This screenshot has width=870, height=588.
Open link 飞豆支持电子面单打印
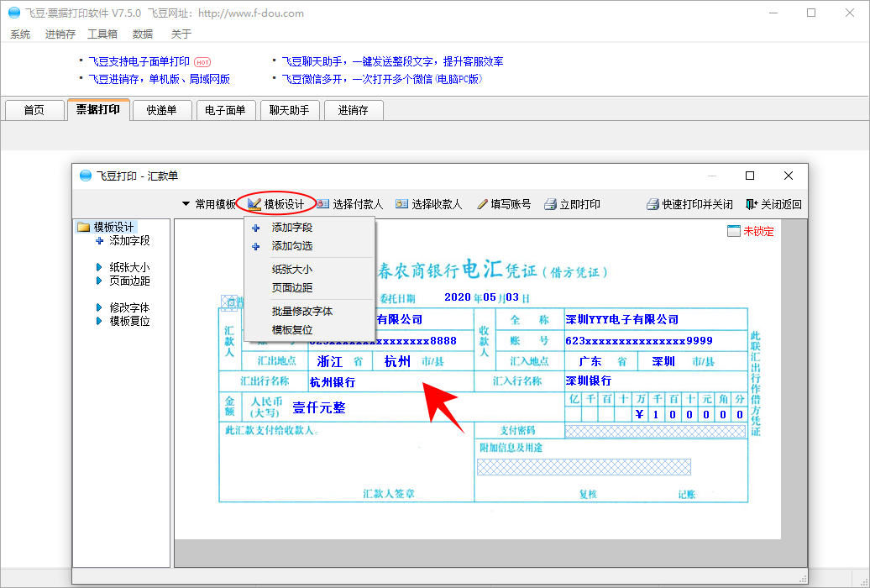[139, 61]
